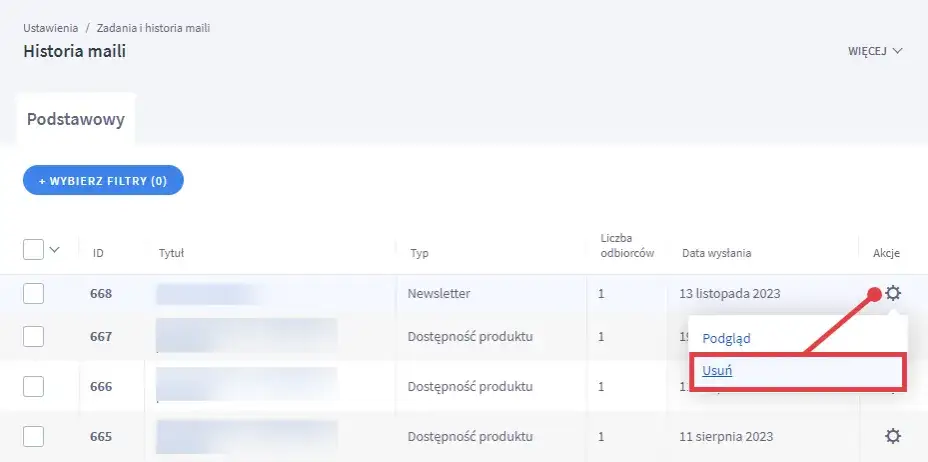Check the row with ID 666
Screen dimensions: 928x462
(x=33, y=388)
